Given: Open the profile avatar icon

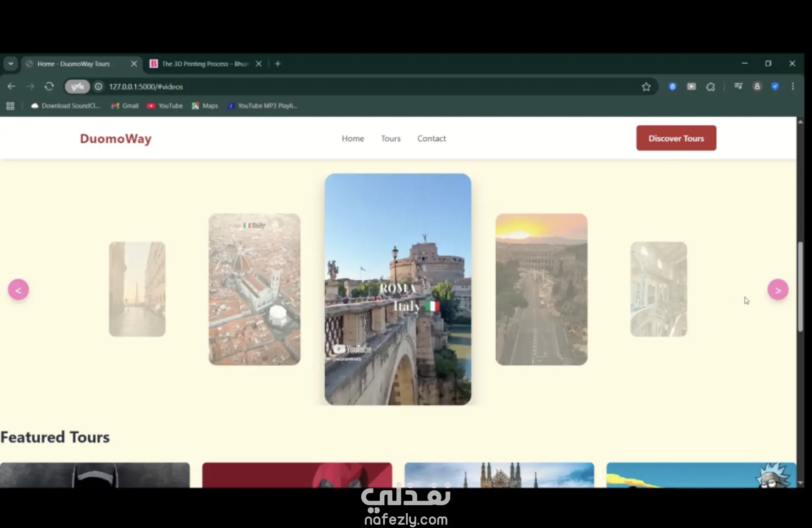Looking at the screenshot, I should pos(757,87).
